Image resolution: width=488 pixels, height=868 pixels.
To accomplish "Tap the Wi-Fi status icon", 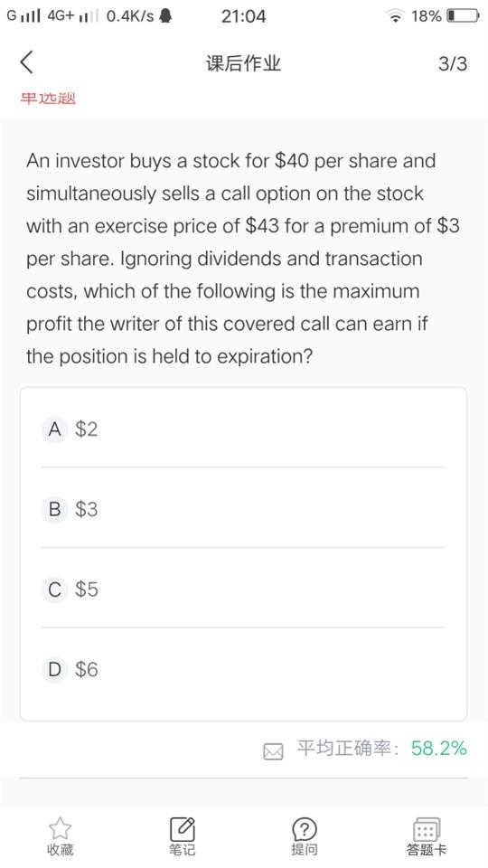I will tap(395, 16).
